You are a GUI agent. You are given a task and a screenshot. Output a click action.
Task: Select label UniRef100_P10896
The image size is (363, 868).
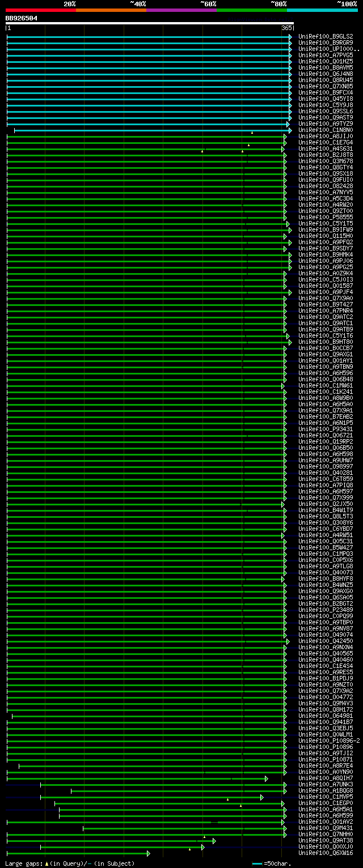pos(326,747)
